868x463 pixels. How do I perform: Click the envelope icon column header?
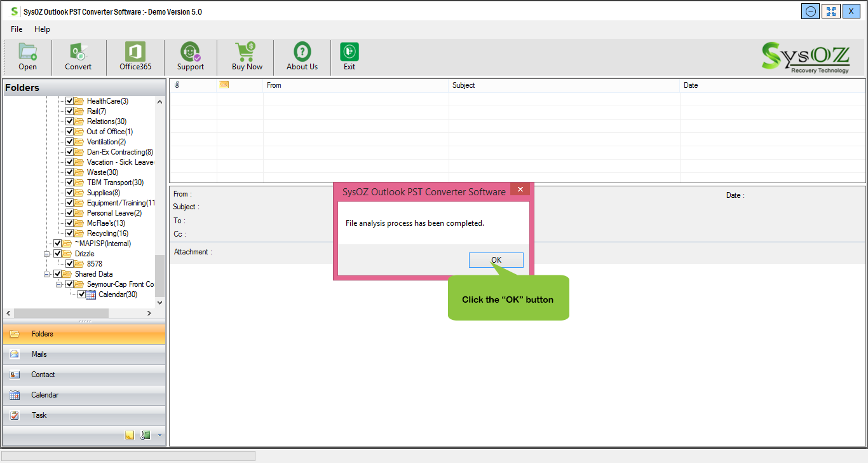(224, 85)
